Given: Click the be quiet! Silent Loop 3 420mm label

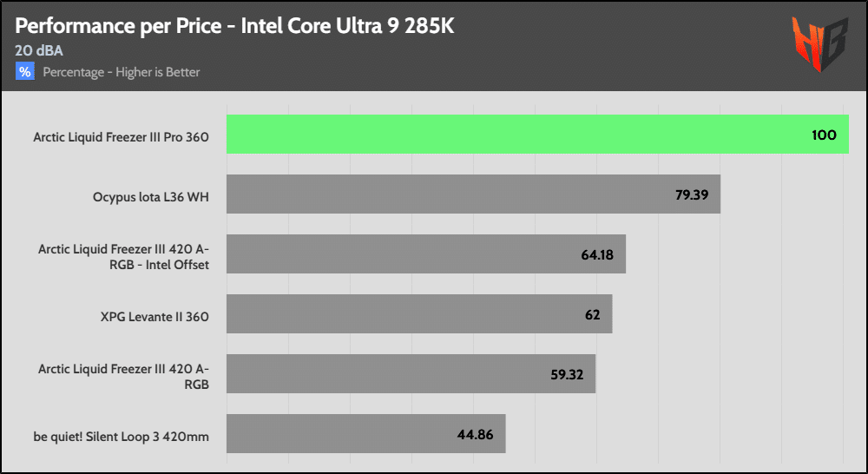Looking at the screenshot, I should click(x=121, y=437).
